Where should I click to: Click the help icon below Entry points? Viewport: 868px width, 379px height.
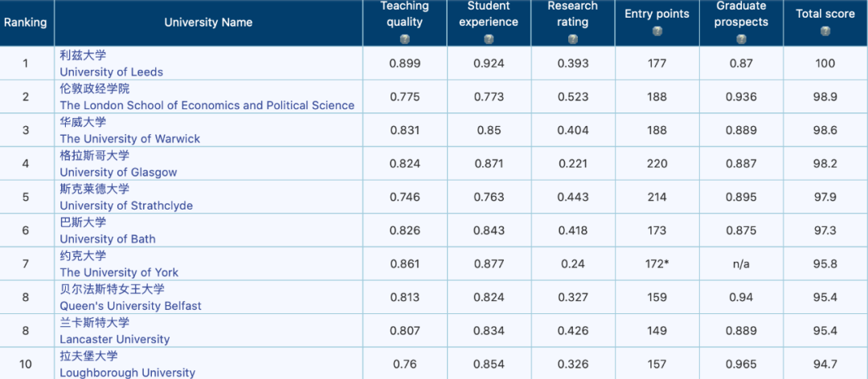tap(657, 31)
